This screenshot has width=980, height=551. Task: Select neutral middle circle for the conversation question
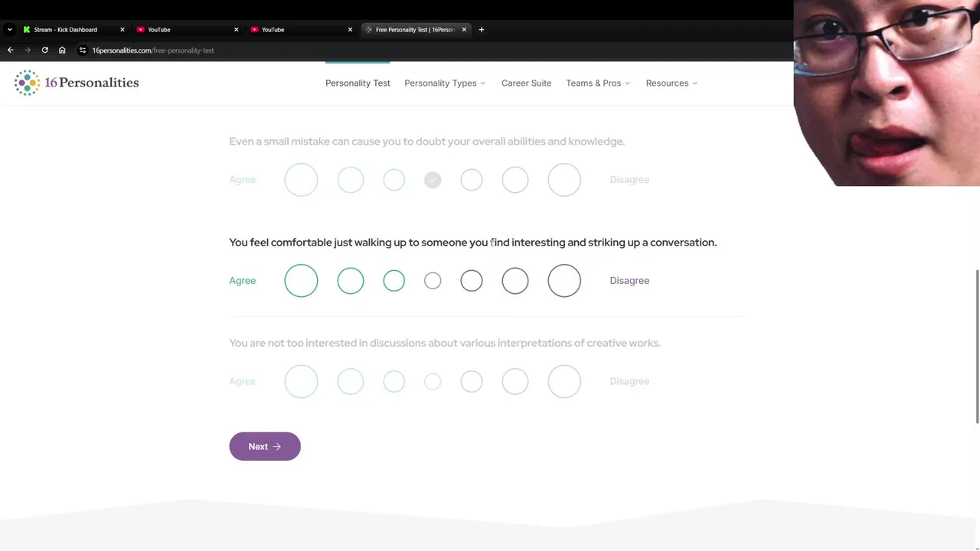click(x=433, y=281)
